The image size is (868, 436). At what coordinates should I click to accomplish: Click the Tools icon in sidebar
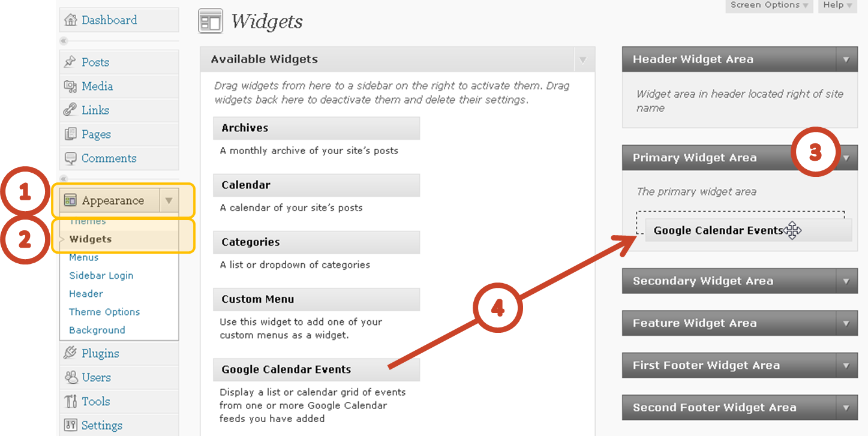(71, 401)
